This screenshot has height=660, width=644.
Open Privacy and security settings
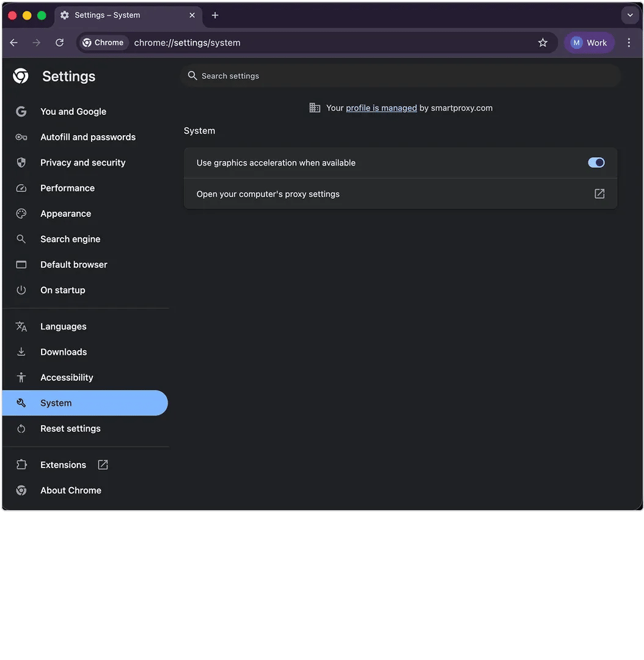82,163
